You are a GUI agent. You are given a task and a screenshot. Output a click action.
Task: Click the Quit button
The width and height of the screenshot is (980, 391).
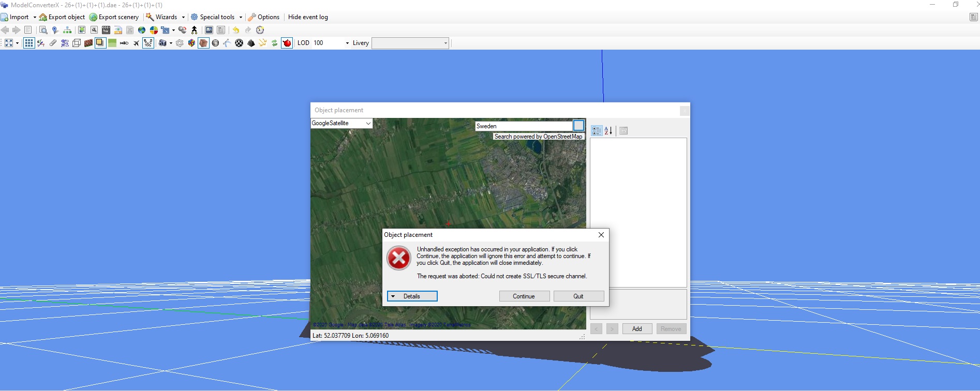click(x=578, y=296)
